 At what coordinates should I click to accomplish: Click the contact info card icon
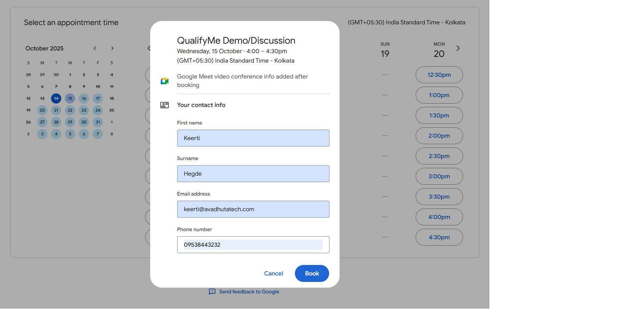(164, 105)
